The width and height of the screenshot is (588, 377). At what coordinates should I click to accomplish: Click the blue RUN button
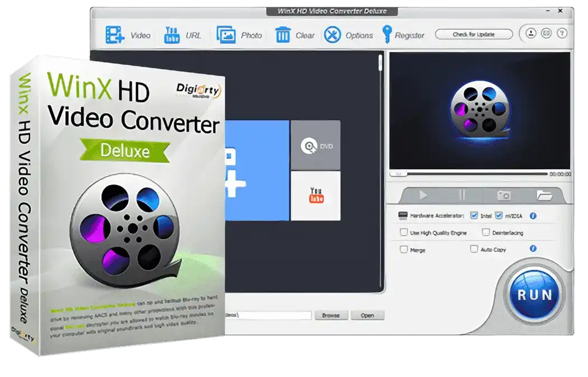pyautogui.click(x=534, y=295)
